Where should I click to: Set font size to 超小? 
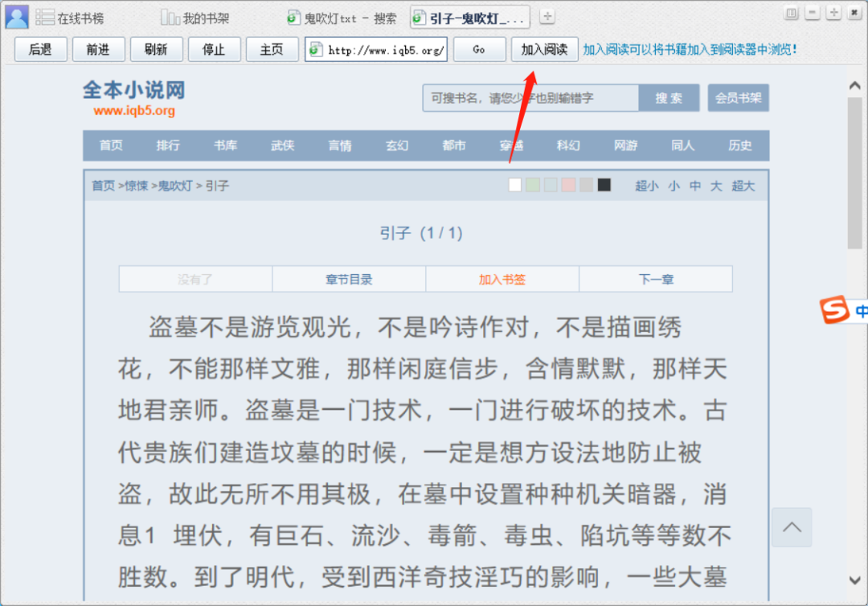pos(646,186)
